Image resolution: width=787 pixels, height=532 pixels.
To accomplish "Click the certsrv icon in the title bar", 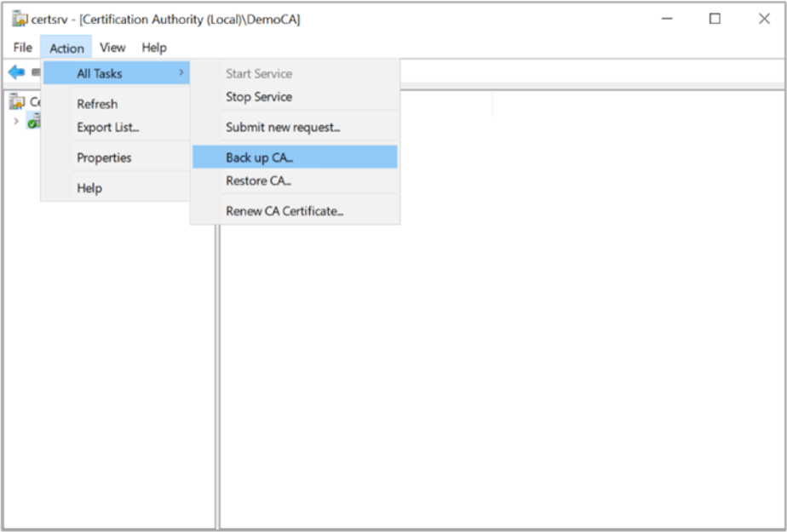I will (x=19, y=19).
